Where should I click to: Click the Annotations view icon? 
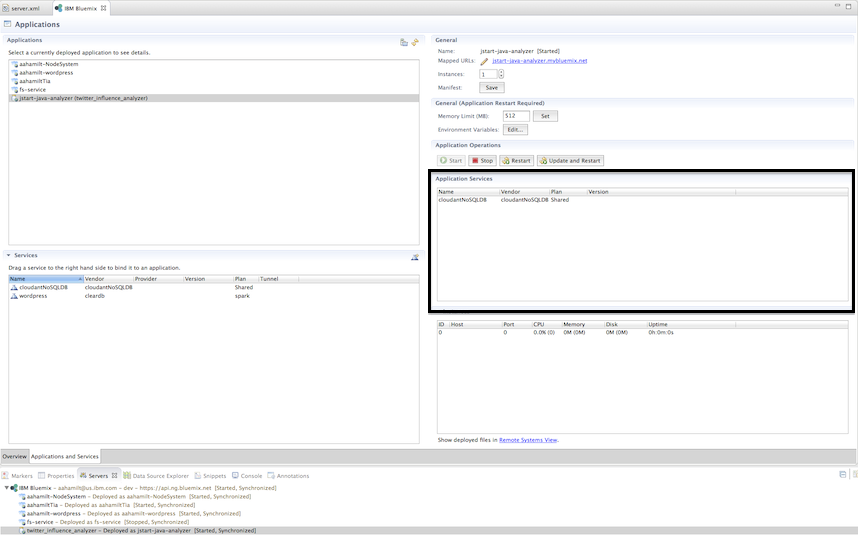point(271,475)
